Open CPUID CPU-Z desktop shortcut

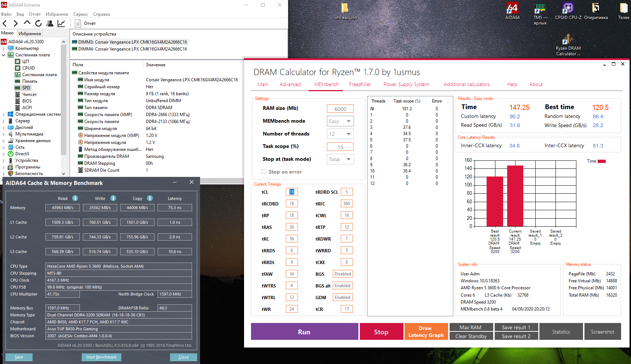tap(568, 11)
